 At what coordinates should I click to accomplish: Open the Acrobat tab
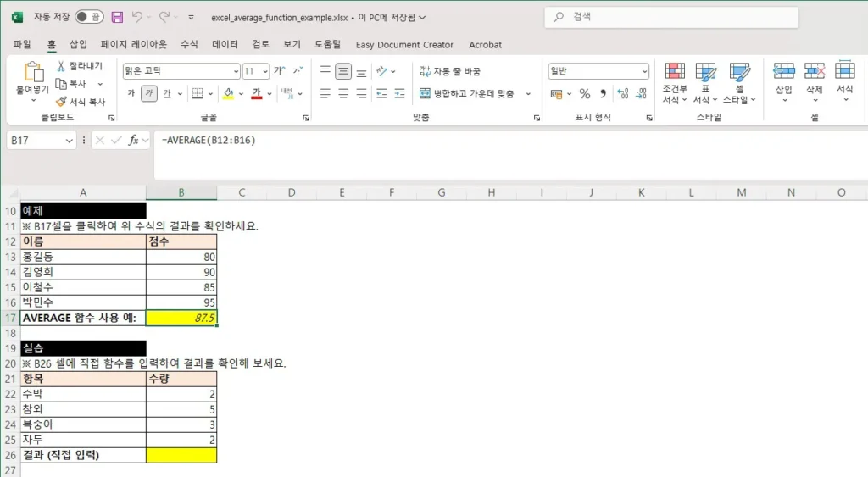(x=485, y=45)
